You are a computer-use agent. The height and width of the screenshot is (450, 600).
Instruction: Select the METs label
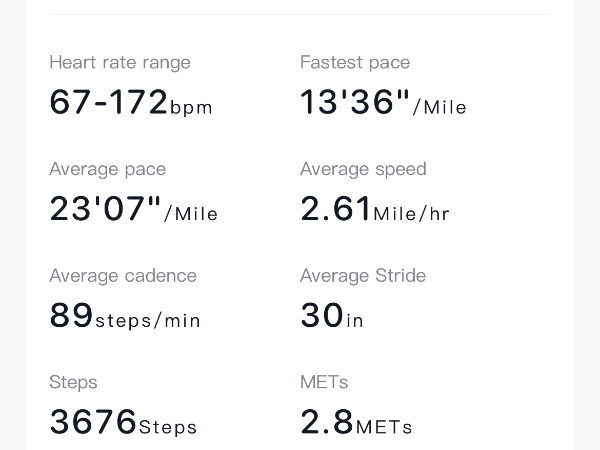click(x=324, y=382)
